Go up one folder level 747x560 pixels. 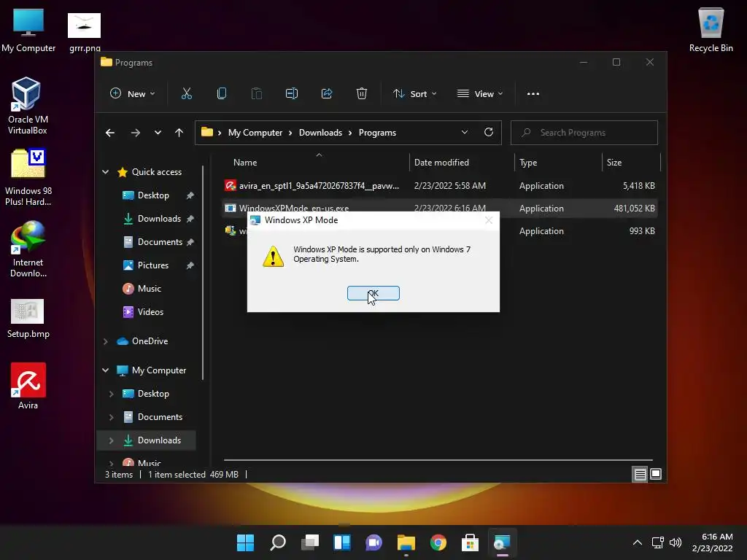(x=179, y=133)
